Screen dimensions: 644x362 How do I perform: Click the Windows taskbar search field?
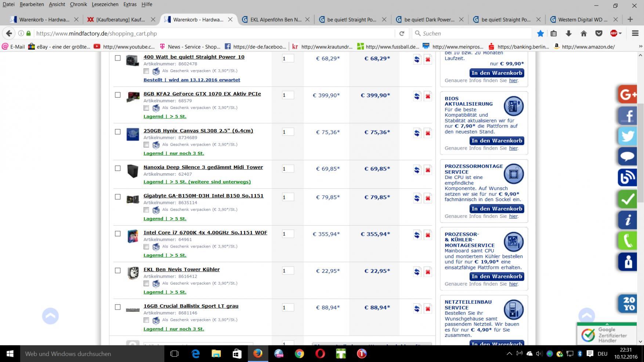(92, 354)
